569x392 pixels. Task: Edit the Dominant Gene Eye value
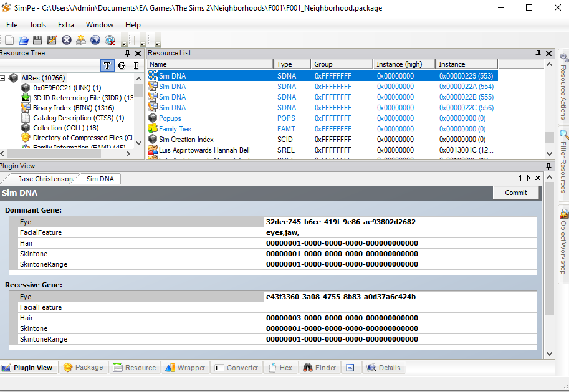[x=400, y=222]
